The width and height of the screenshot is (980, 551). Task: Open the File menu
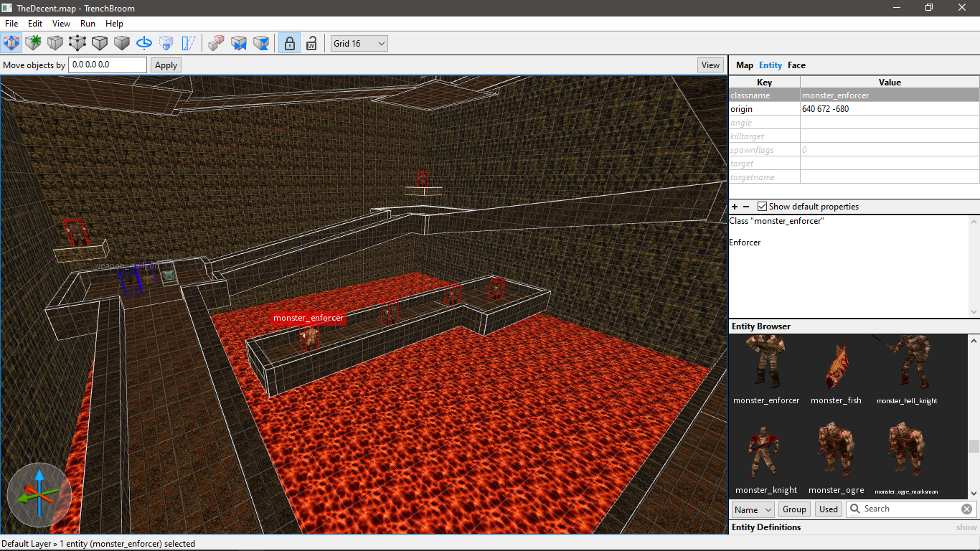tap(11, 24)
